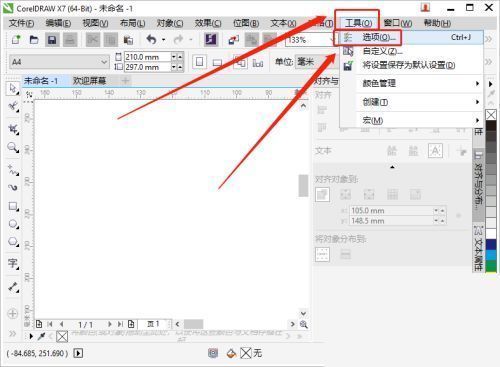This screenshot has width=500, height=367.
Task: Choose save settings as default item
Action: [x=411, y=65]
